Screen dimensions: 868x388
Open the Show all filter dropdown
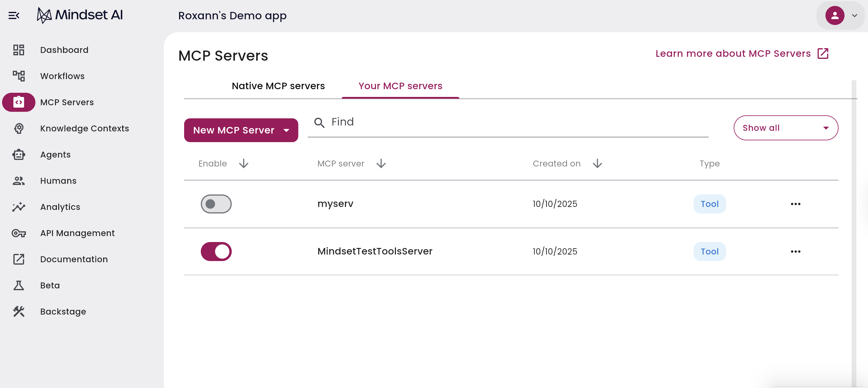point(785,128)
